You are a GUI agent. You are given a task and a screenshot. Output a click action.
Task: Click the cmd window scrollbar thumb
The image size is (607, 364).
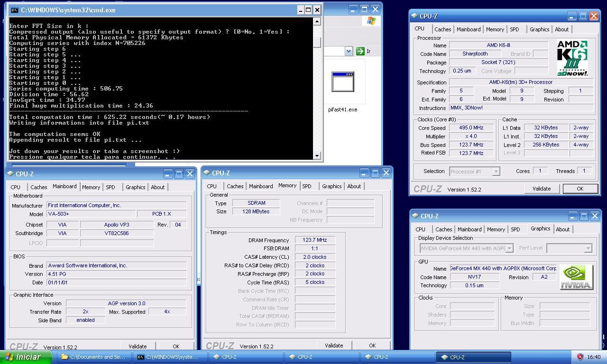(317, 43)
